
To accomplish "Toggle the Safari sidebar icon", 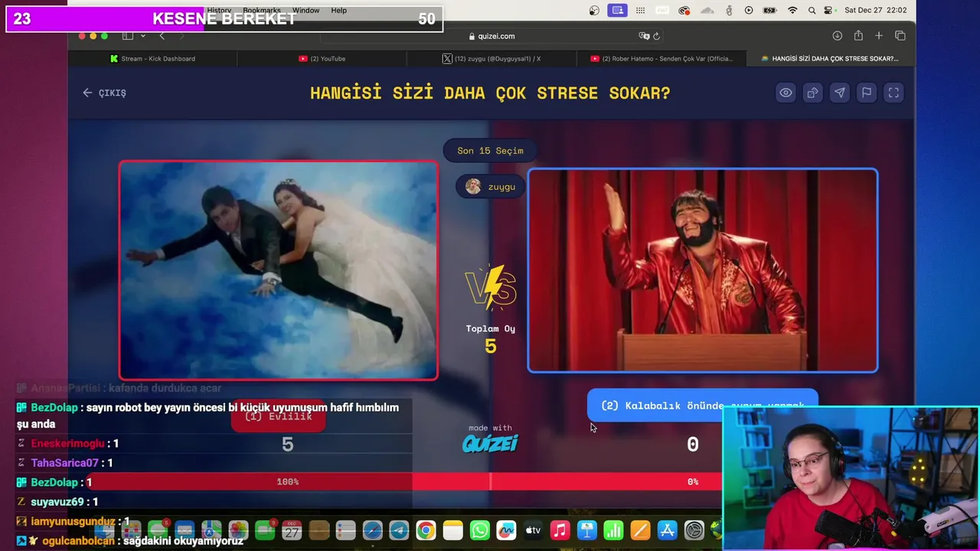I will 128,36.
